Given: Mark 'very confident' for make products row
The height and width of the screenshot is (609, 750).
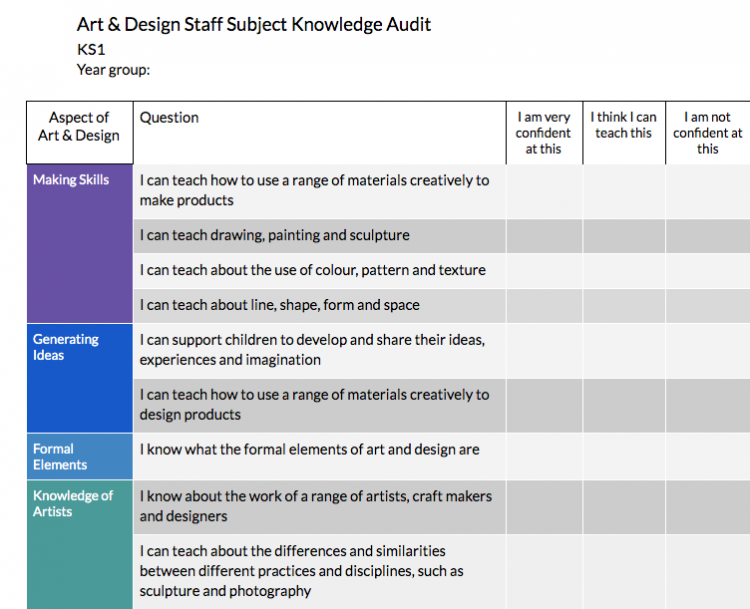Looking at the screenshot, I should pyautogui.click(x=544, y=191).
